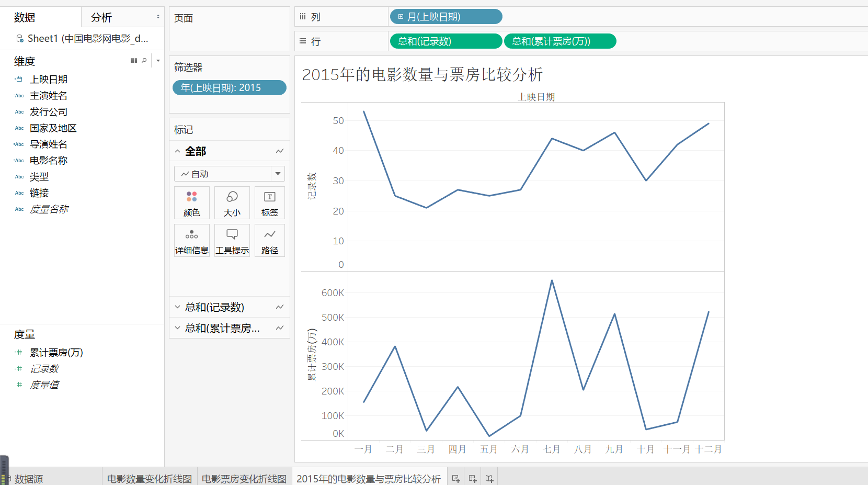This screenshot has height=485, width=868.
Task: Open the dimensions pane dropdown arrow
Action: (x=158, y=61)
